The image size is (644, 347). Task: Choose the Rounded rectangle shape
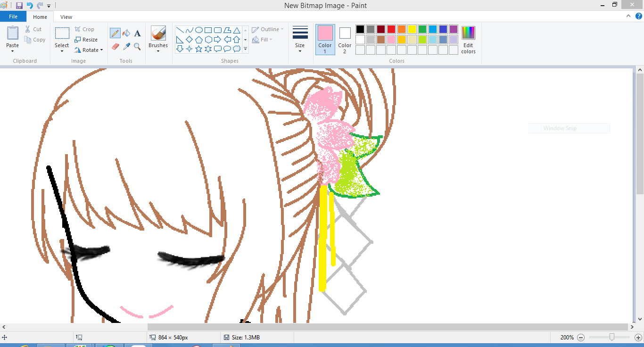[x=217, y=30]
